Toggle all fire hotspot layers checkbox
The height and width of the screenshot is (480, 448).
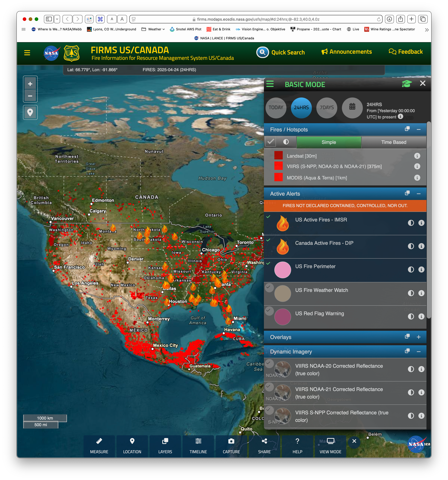pyautogui.click(x=270, y=142)
